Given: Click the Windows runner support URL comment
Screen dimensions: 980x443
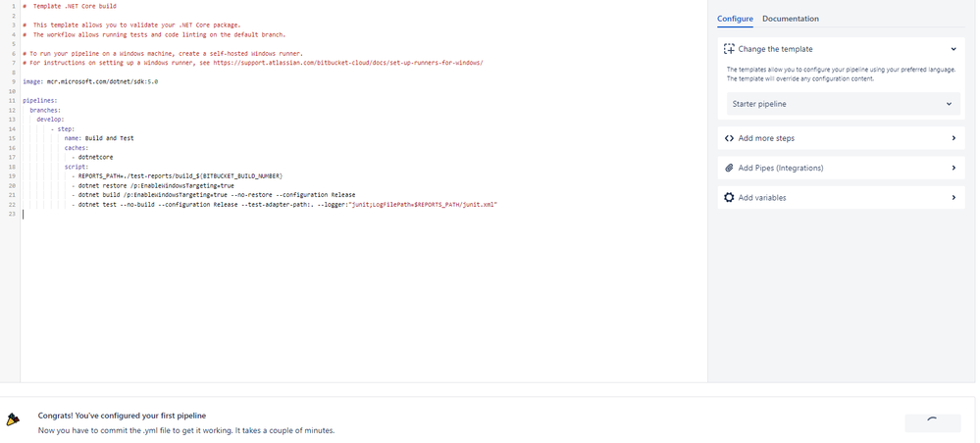Looking at the screenshot, I should [252, 63].
